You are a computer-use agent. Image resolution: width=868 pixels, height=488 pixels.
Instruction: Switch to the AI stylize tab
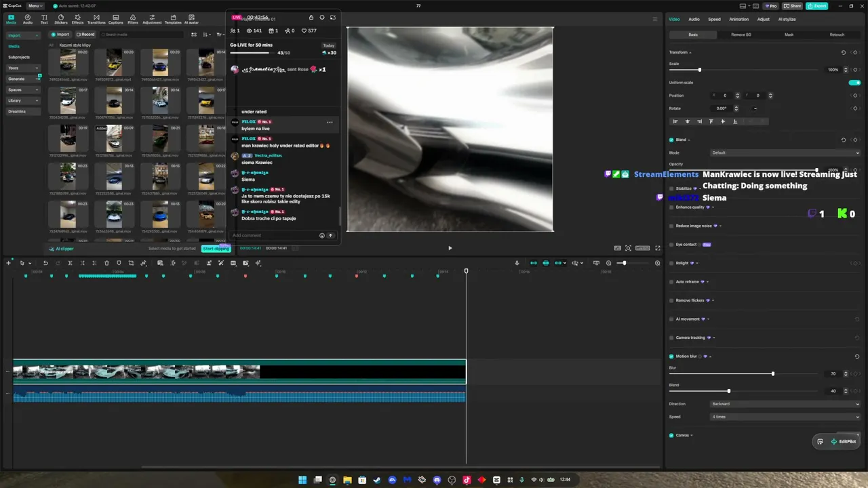[787, 19]
